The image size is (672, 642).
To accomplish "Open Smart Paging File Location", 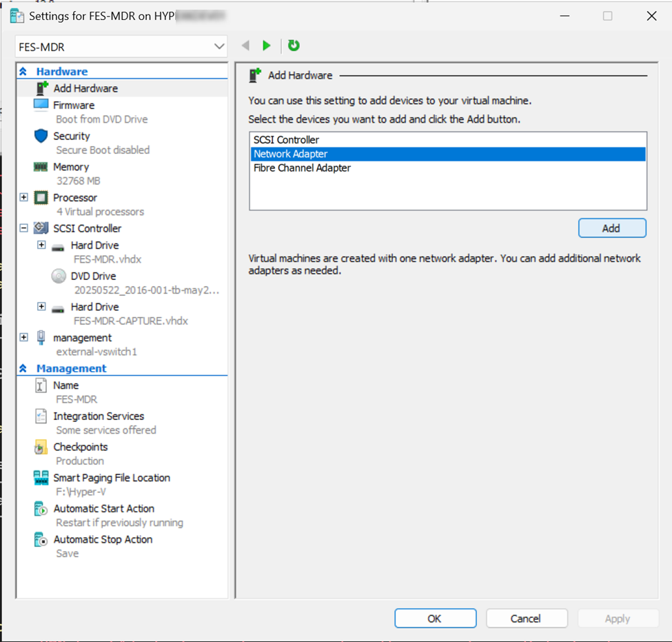I will 112,478.
